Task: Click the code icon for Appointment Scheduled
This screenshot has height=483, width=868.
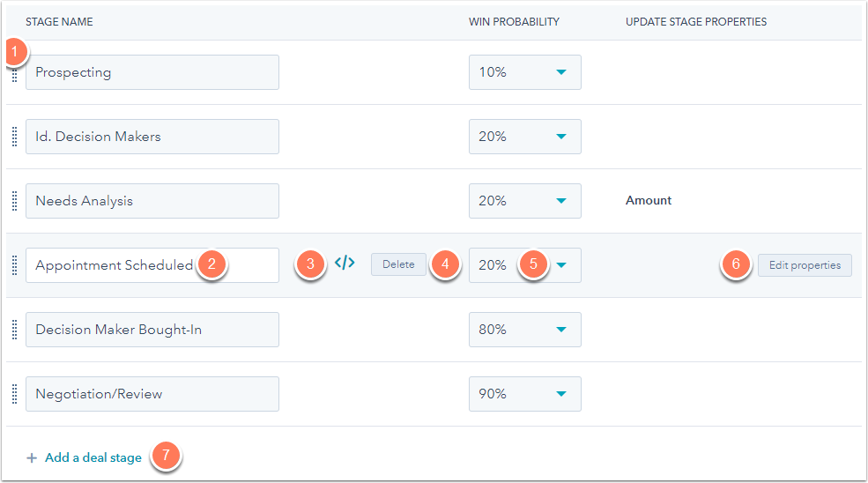Action: tap(345, 263)
